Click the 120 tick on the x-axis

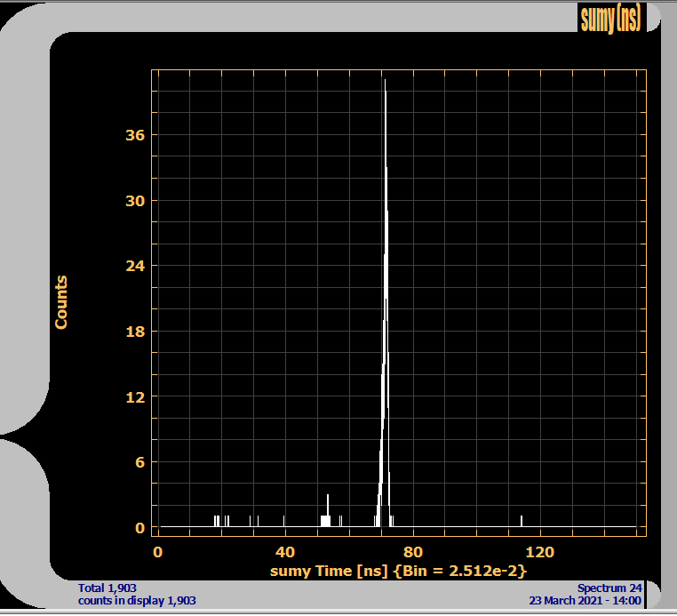click(x=540, y=552)
